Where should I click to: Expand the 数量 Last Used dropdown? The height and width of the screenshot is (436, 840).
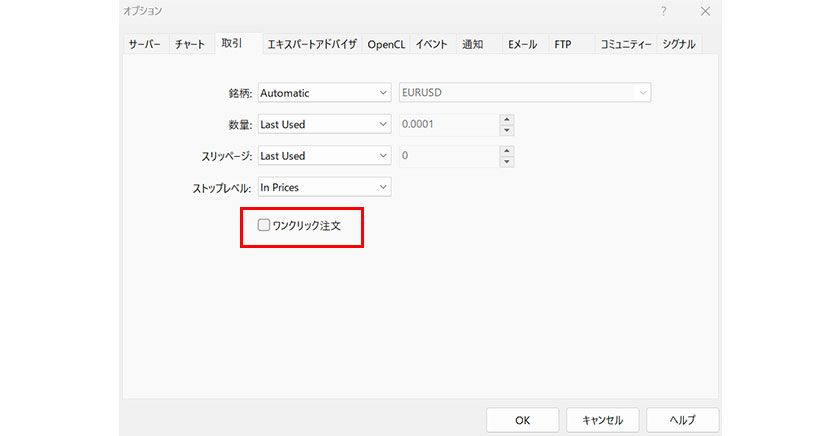[323, 125]
